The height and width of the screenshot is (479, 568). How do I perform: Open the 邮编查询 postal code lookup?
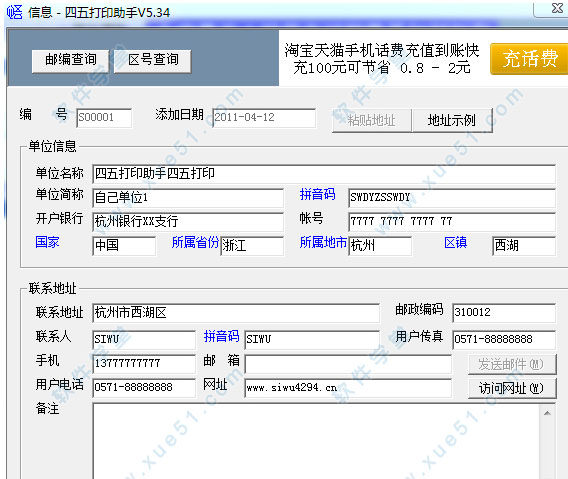(71, 61)
